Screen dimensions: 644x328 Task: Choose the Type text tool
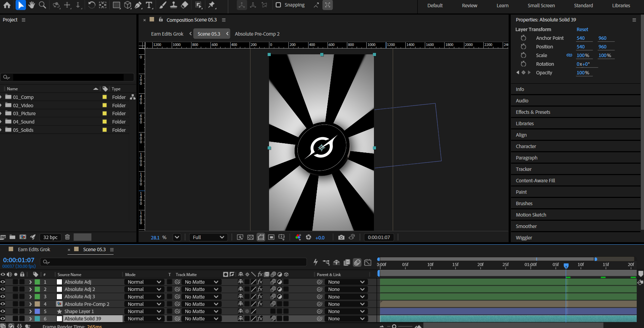pyautogui.click(x=149, y=5)
